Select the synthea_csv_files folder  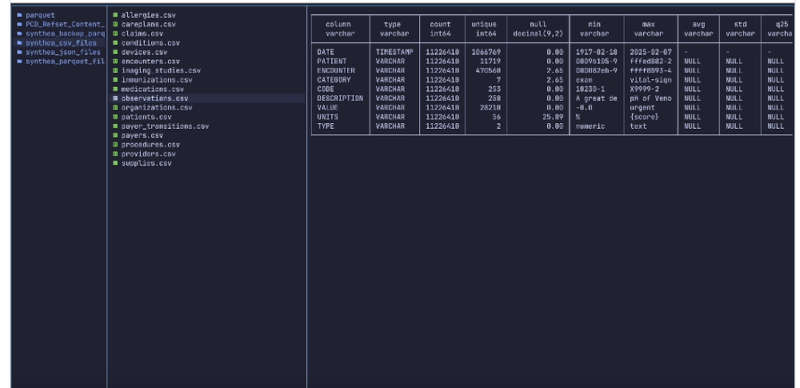click(x=61, y=43)
